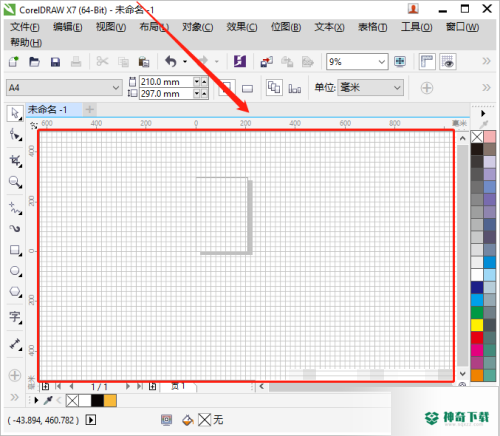Toggle show rulers button
500x436 pixels.
(x=427, y=62)
